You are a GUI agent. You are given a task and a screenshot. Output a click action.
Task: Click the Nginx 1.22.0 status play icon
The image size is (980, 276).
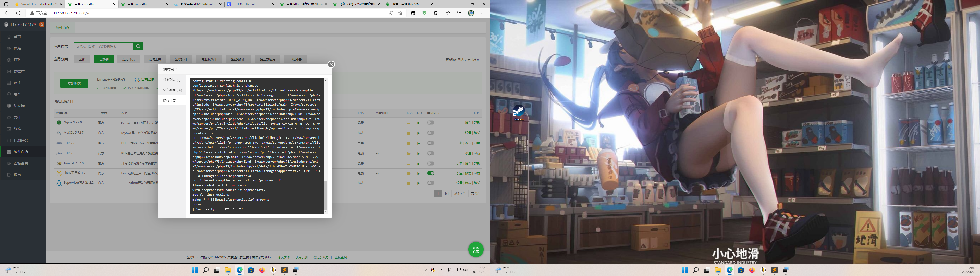[419, 123]
